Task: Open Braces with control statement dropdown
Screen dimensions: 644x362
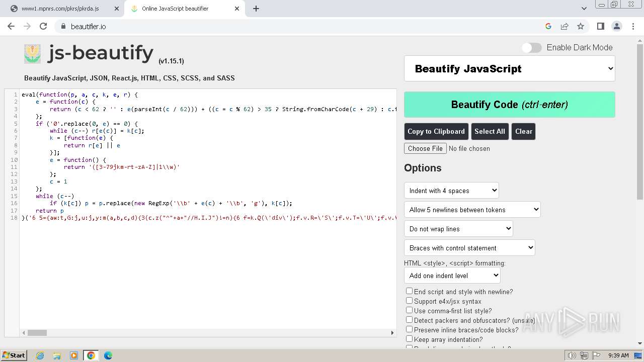Action: (469, 248)
